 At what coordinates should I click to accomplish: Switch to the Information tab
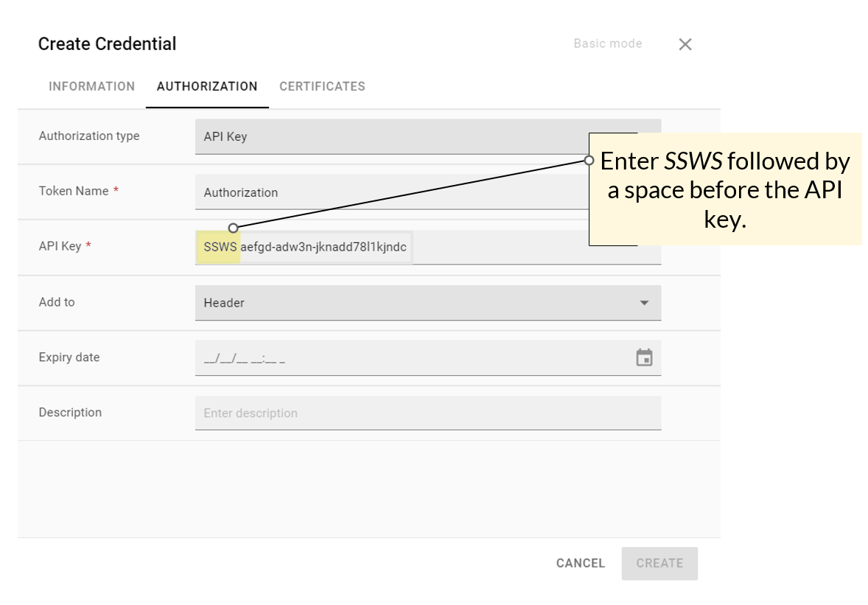[x=91, y=86]
